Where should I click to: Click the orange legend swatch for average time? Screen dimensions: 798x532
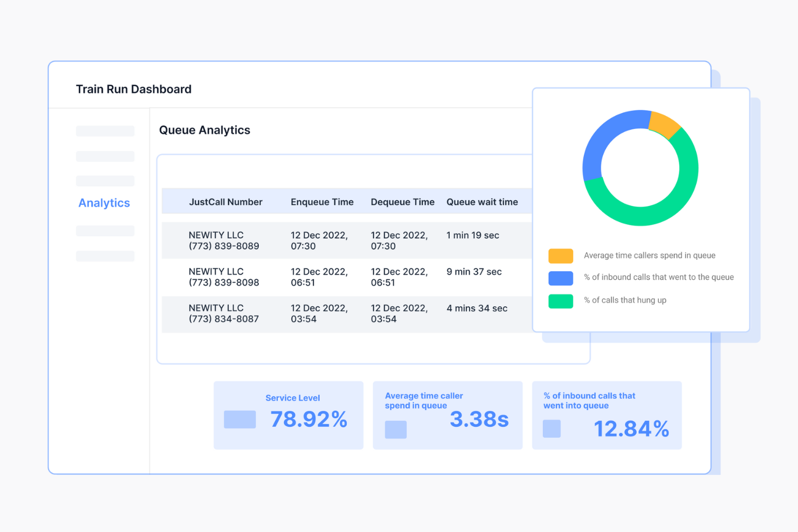click(561, 255)
